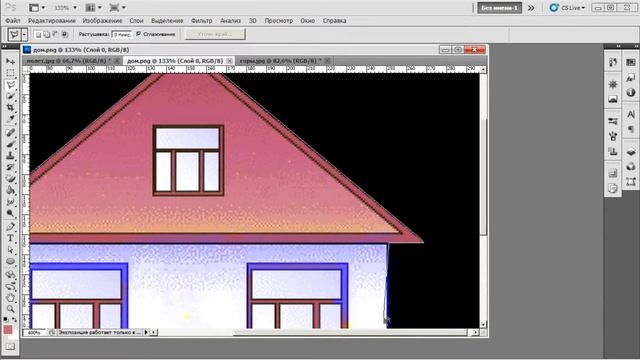Open the Character panel icon
This screenshot has width=640, height=360.
[x=631, y=114]
